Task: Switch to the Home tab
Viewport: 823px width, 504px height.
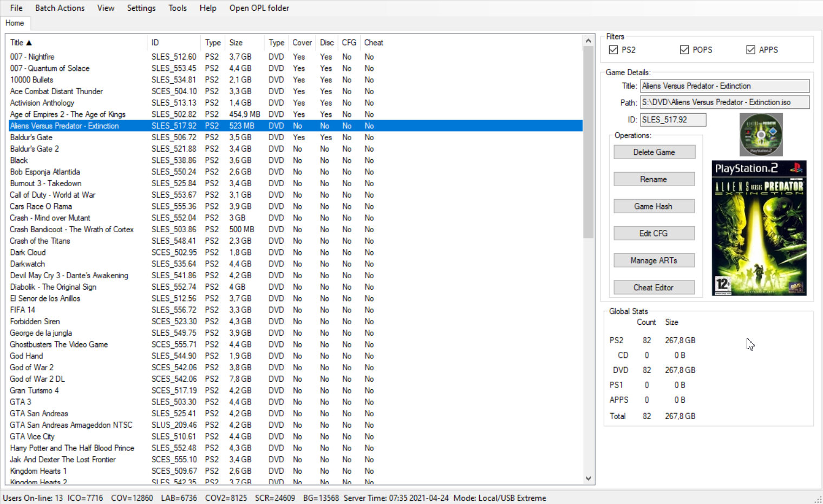Action: coord(15,23)
